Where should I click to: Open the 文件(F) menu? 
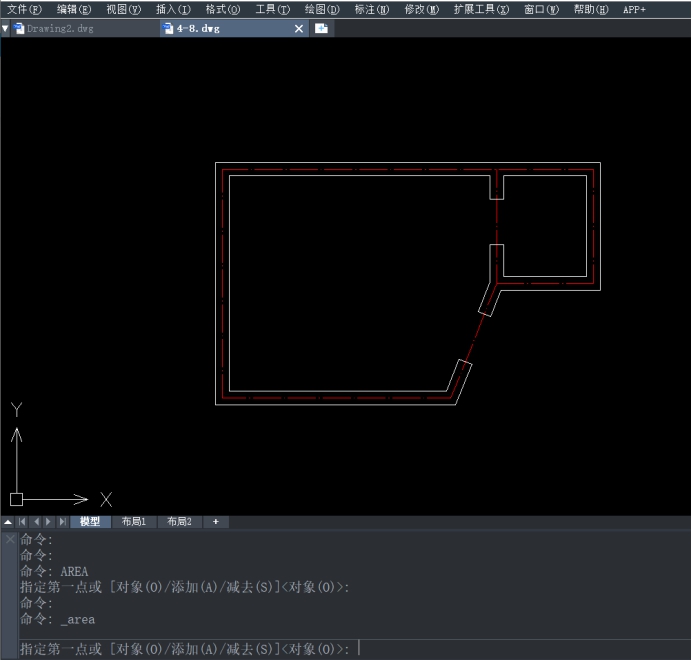click(24, 9)
